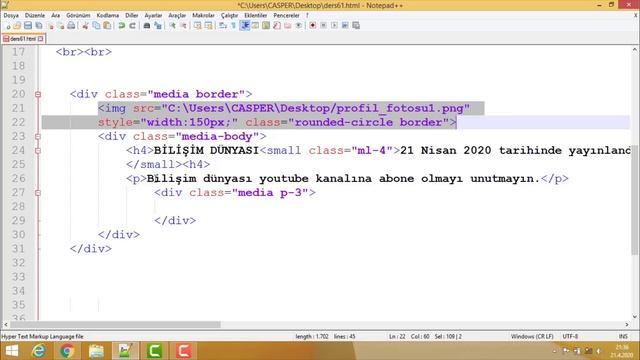640x360 pixels.
Task: Click the Paste toolbar icon
Action: (107, 26)
